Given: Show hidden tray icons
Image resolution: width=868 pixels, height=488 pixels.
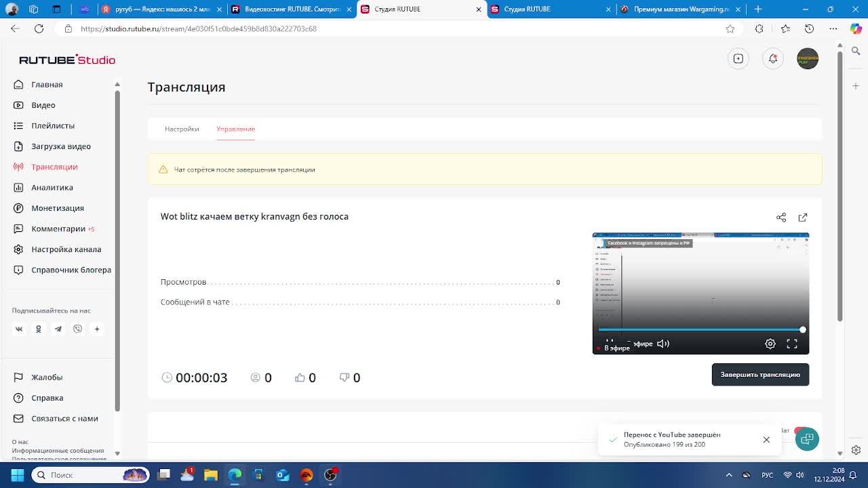Looking at the screenshot, I should click(x=729, y=475).
